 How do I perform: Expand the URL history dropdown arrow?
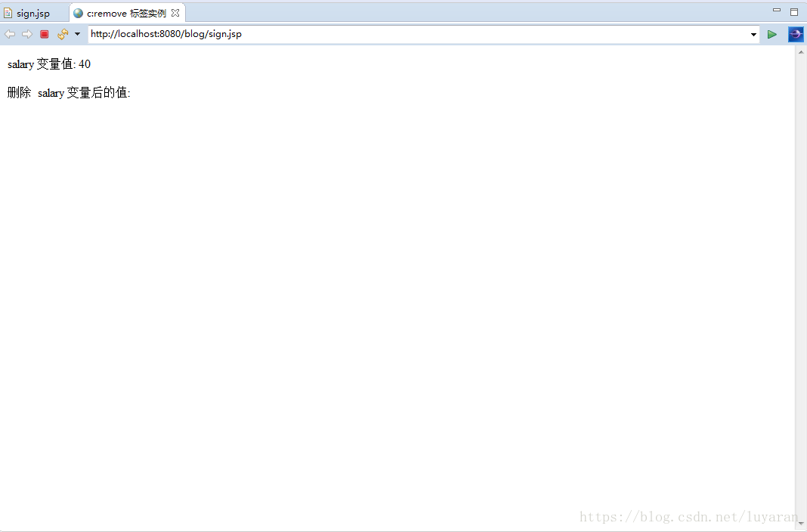[753, 35]
